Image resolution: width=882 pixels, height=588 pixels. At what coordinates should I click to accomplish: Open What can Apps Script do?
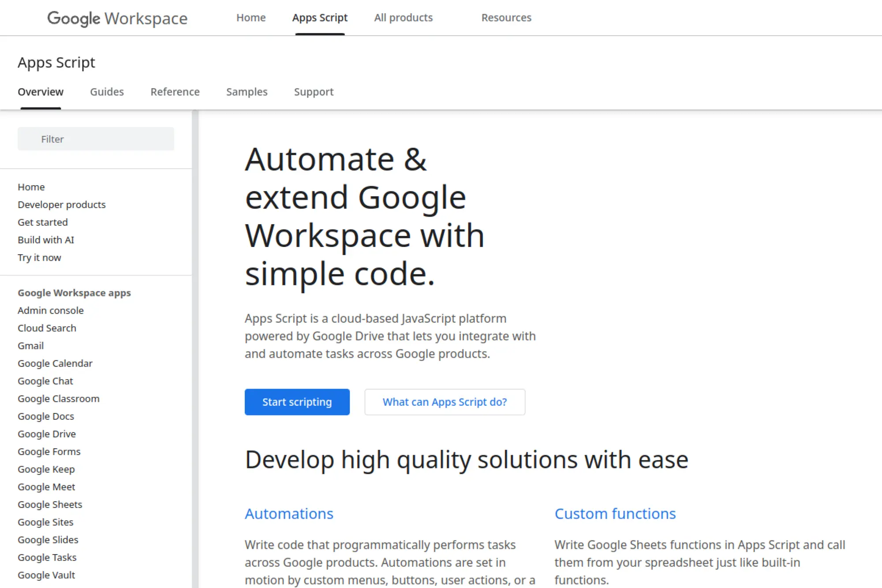coord(445,402)
